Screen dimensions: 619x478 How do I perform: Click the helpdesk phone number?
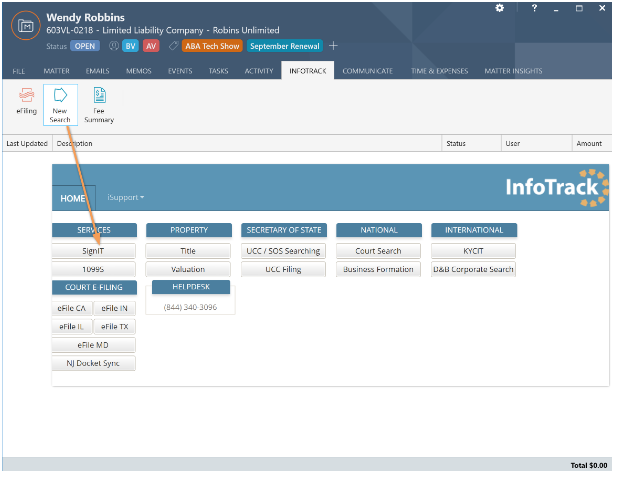pos(190,307)
